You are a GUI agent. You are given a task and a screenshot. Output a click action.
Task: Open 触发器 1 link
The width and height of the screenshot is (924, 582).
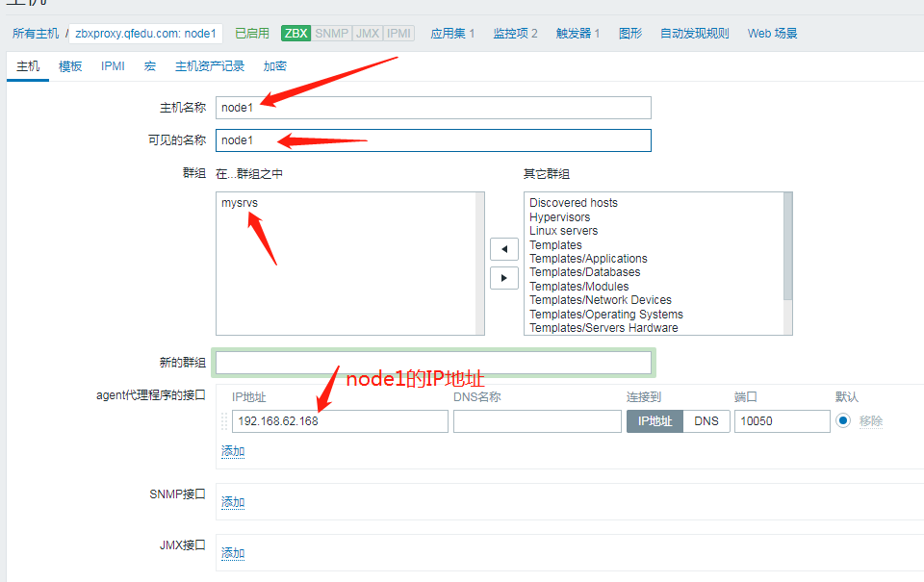[577, 34]
